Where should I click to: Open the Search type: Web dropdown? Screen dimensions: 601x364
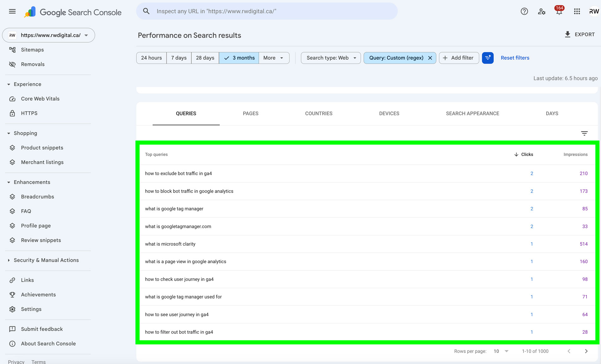331,58
